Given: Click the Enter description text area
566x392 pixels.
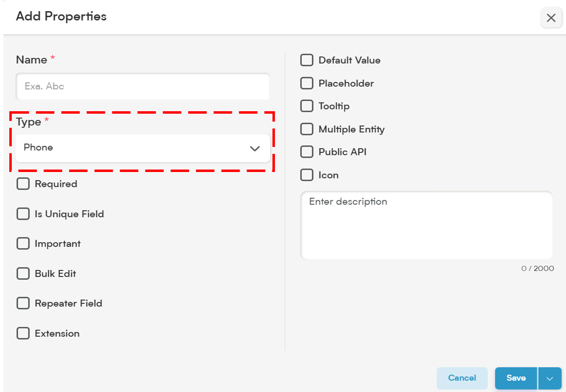Looking at the screenshot, I should [x=426, y=225].
